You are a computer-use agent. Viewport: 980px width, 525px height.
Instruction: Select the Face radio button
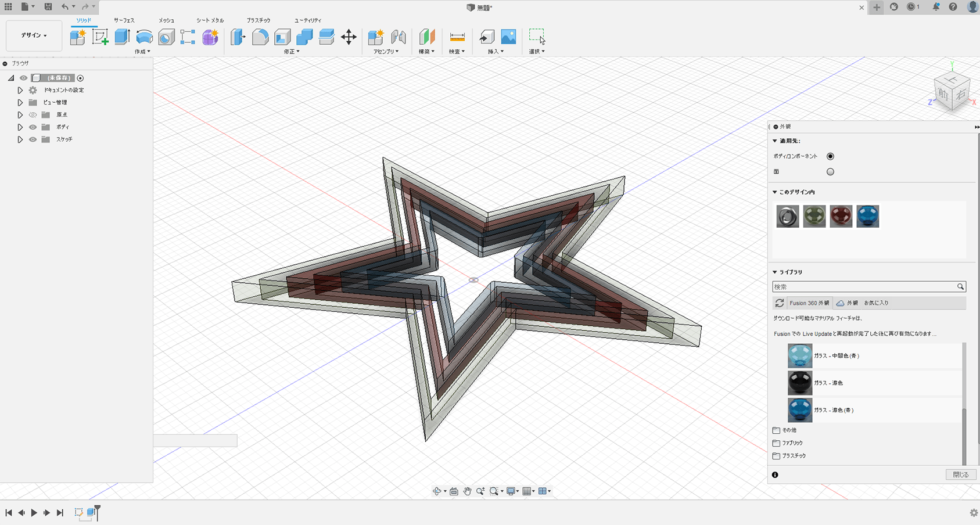click(830, 172)
